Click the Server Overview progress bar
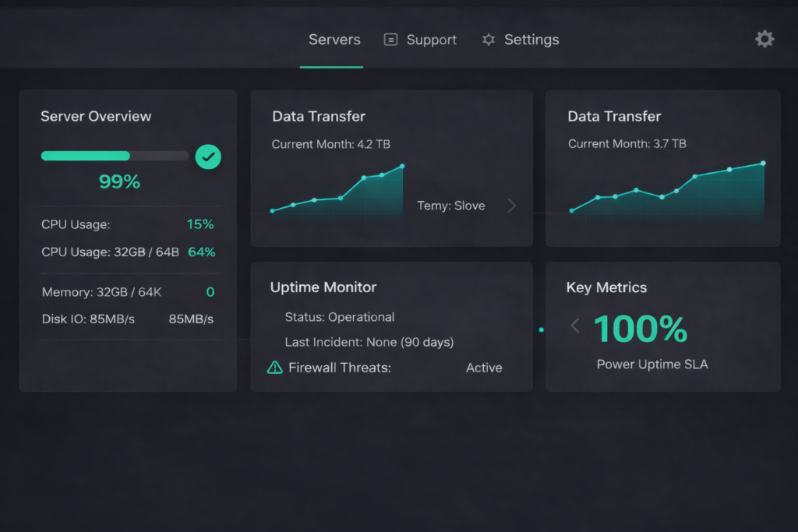This screenshot has height=532, width=798. pyautogui.click(x=115, y=156)
